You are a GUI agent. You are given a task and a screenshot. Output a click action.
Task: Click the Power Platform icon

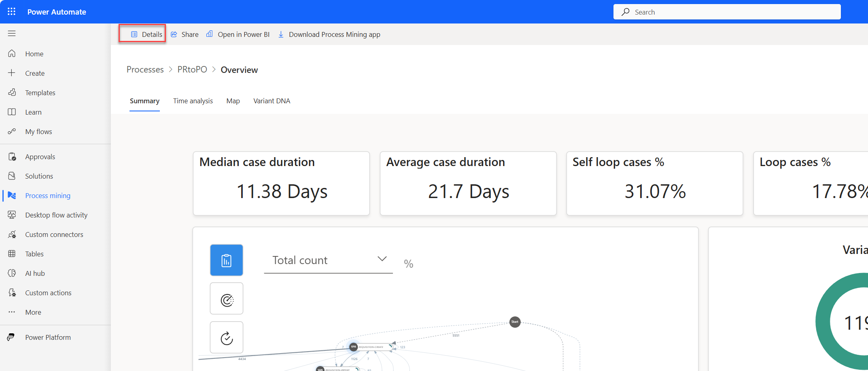tap(11, 337)
